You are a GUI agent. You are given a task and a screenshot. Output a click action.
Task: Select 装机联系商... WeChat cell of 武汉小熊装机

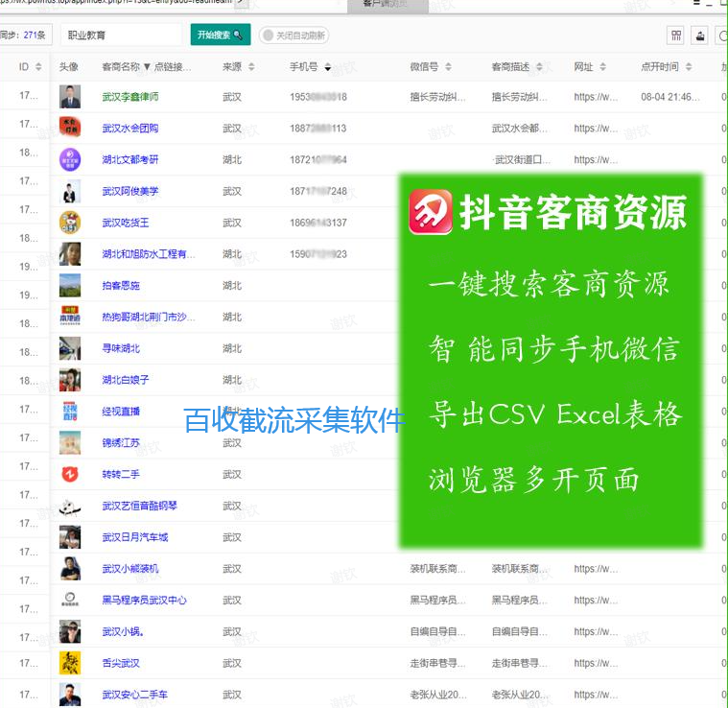point(437,569)
